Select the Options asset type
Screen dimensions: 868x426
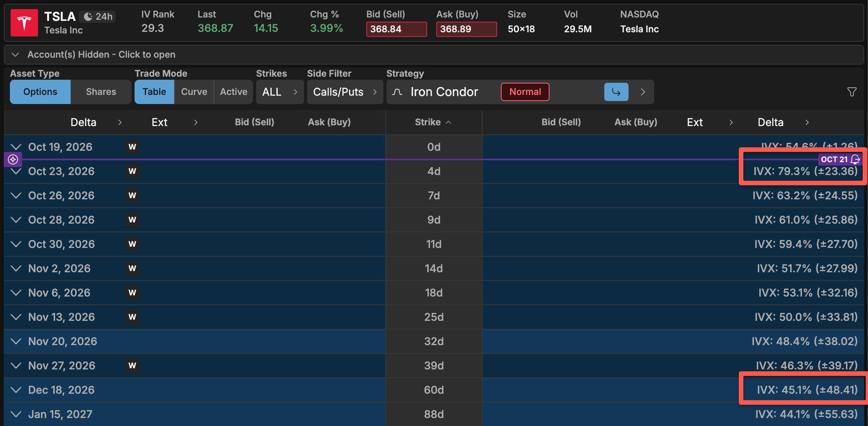pos(40,92)
